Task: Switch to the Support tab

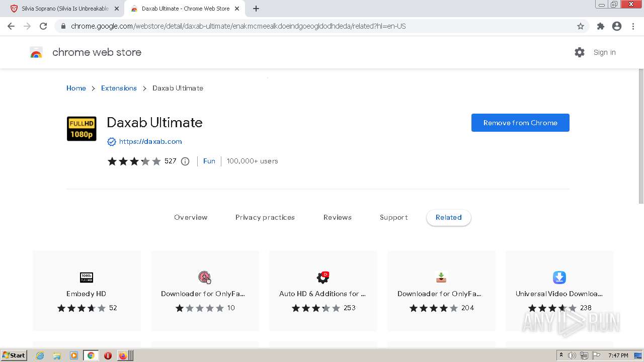Action: 394,217
